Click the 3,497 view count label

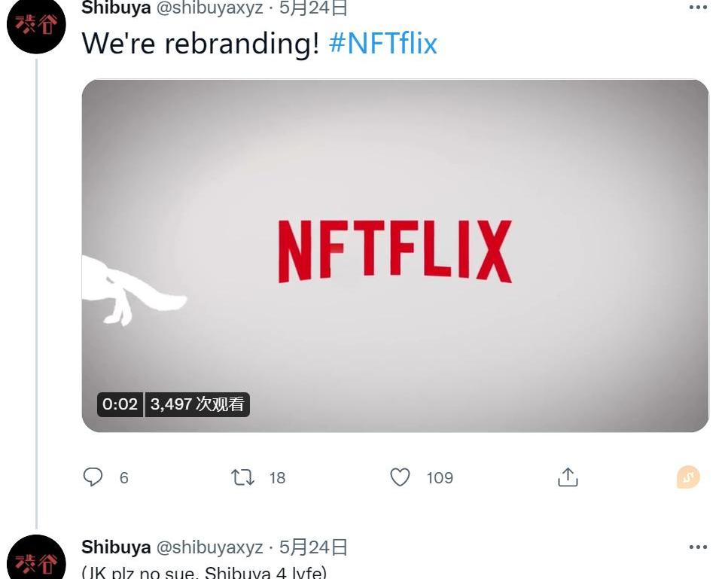coord(197,404)
